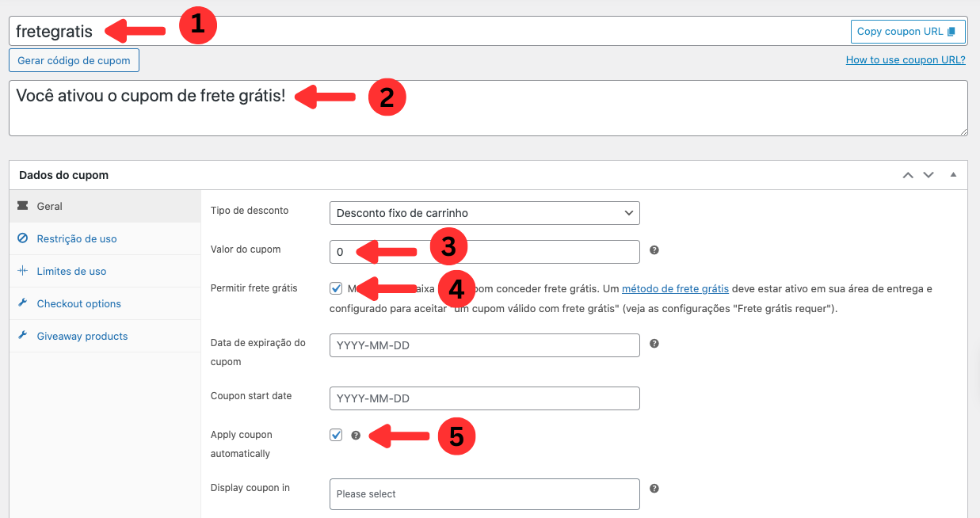Click help icon beside Data de expiração field
980x518 pixels.
pyautogui.click(x=654, y=344)
